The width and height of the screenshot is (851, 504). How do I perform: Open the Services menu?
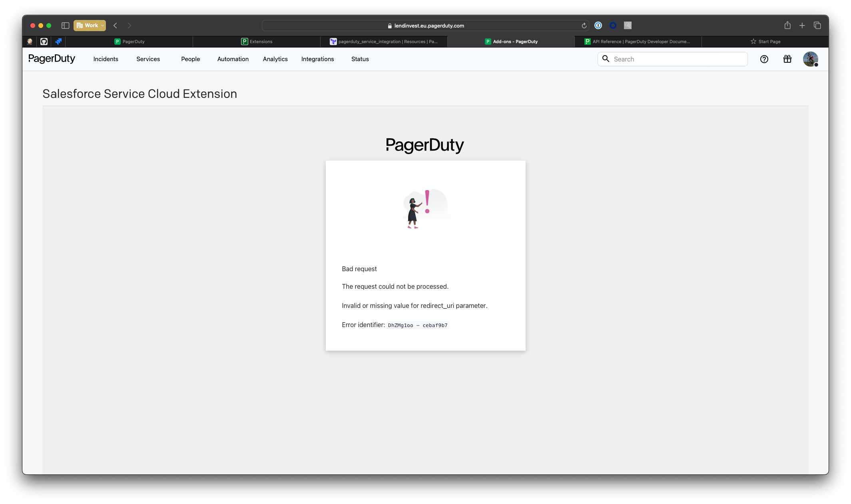point(148,59)
